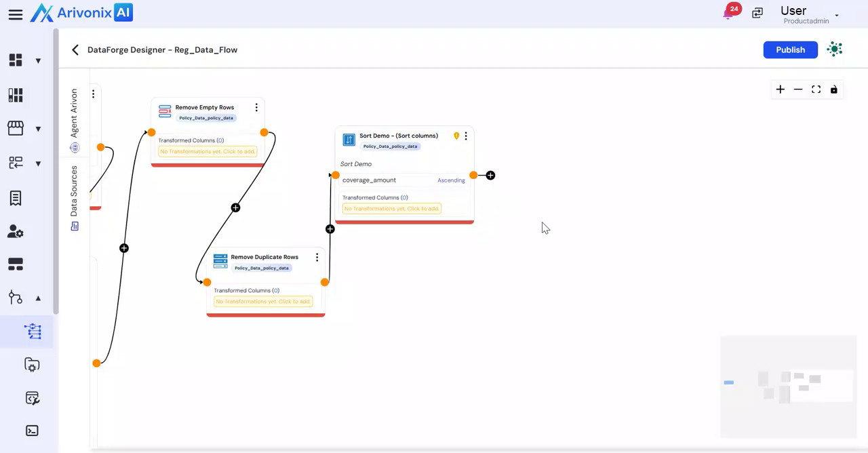Screen dimensions: 868x453
Task: Publish the data flow
Action: point(790,50)
